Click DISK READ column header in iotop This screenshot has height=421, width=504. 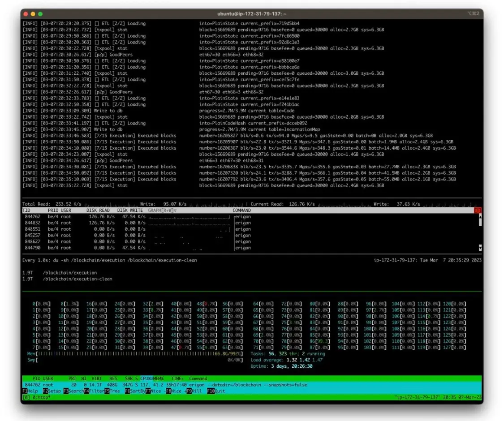click(x=98, y=210)
